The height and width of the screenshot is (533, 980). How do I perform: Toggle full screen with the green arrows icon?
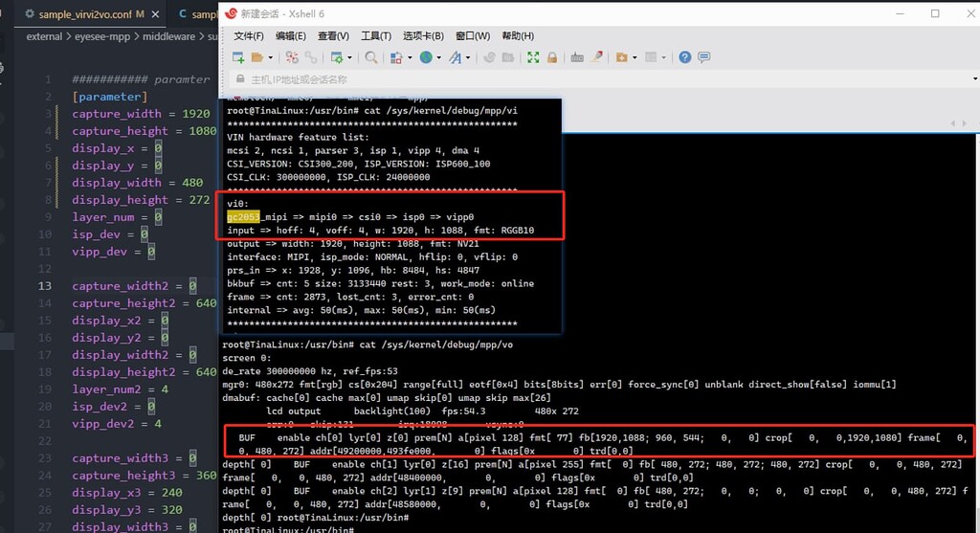(533, 57)
